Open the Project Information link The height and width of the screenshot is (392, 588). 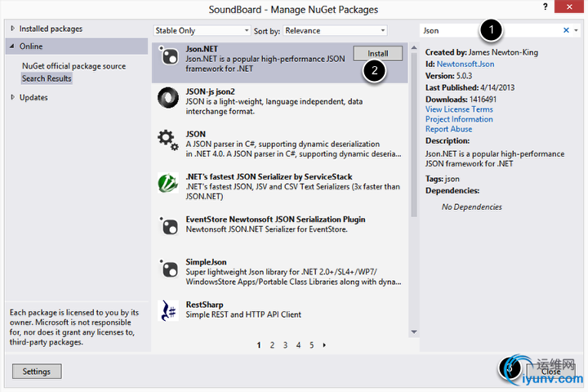click(459, 119)
